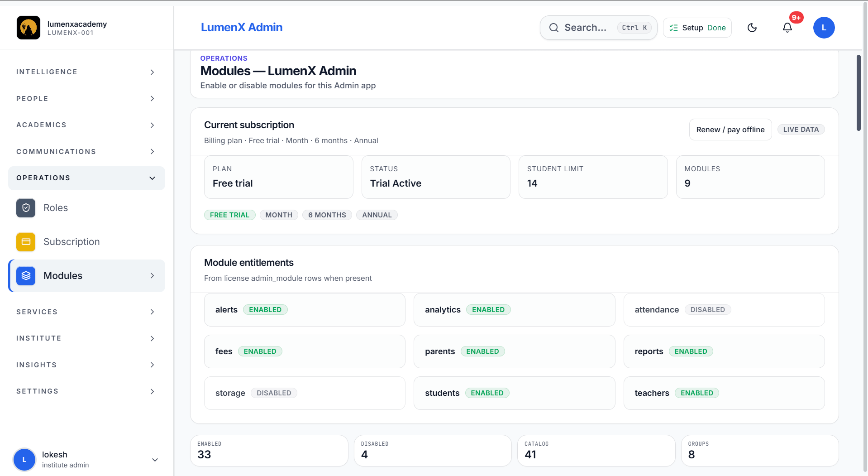Toggle dark mode moon icon

752,28
